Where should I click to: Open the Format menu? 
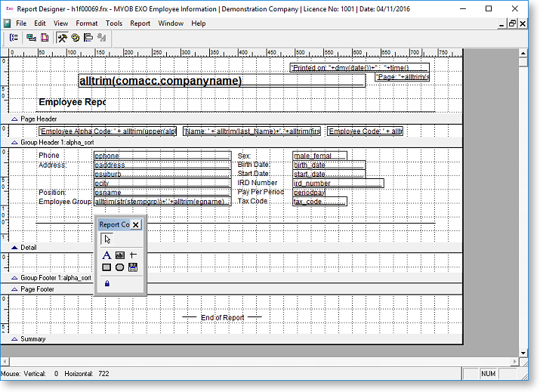click(86, 23)
